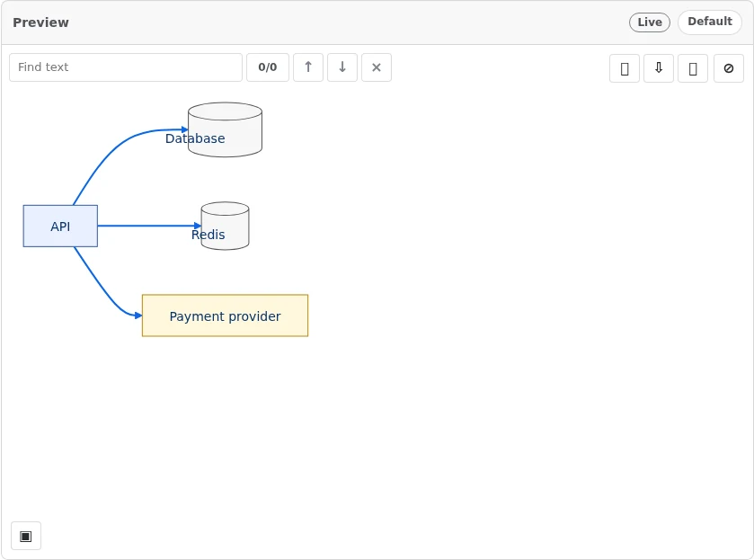754x560 pixels.
Task: Click the first empty-glyph toolbar button left of download
Action: tap(625, 68)
